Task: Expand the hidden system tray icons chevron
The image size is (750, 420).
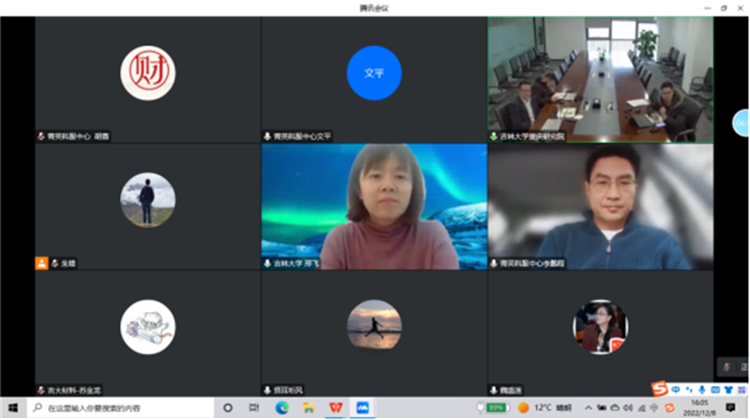Action: pos(588,408)
